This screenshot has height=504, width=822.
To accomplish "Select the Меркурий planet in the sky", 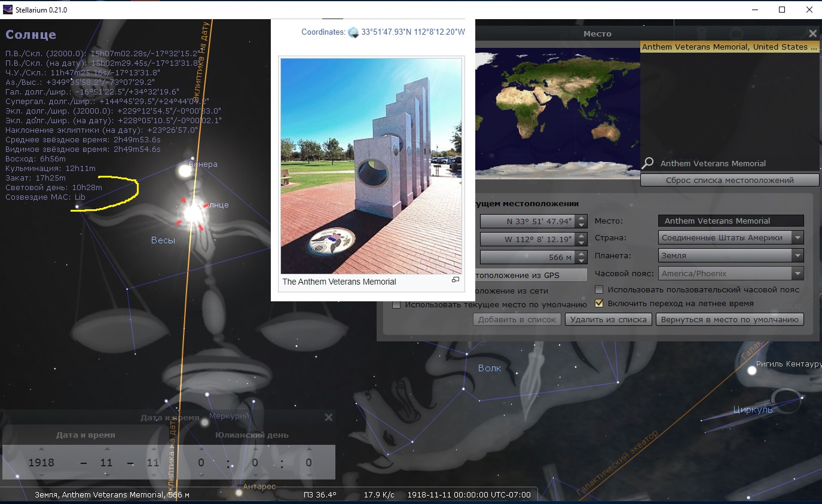I will (205, 422).
